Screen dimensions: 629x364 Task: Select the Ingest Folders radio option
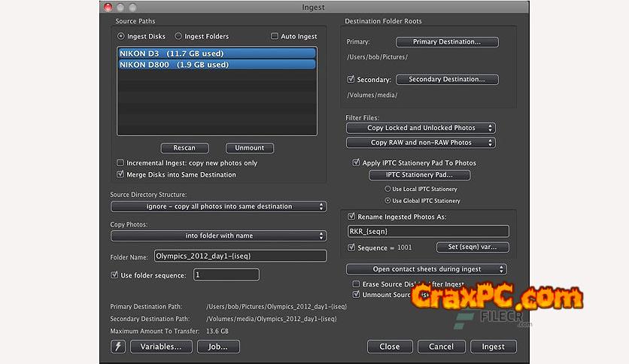(x=178, y=36)
